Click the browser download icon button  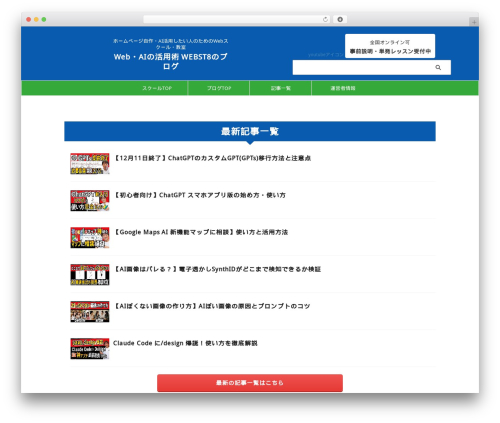pyautogui.click(x=340, y=20)
